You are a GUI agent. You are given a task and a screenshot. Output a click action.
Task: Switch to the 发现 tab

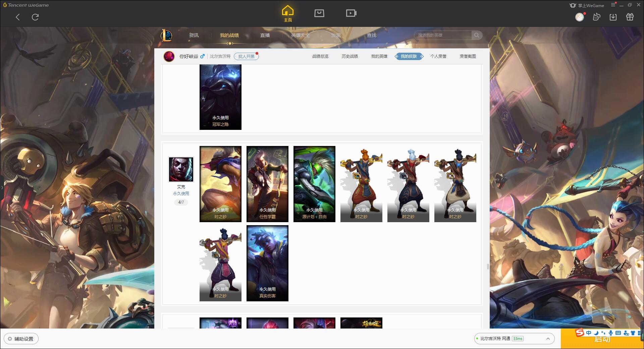(x=336, y=35)
